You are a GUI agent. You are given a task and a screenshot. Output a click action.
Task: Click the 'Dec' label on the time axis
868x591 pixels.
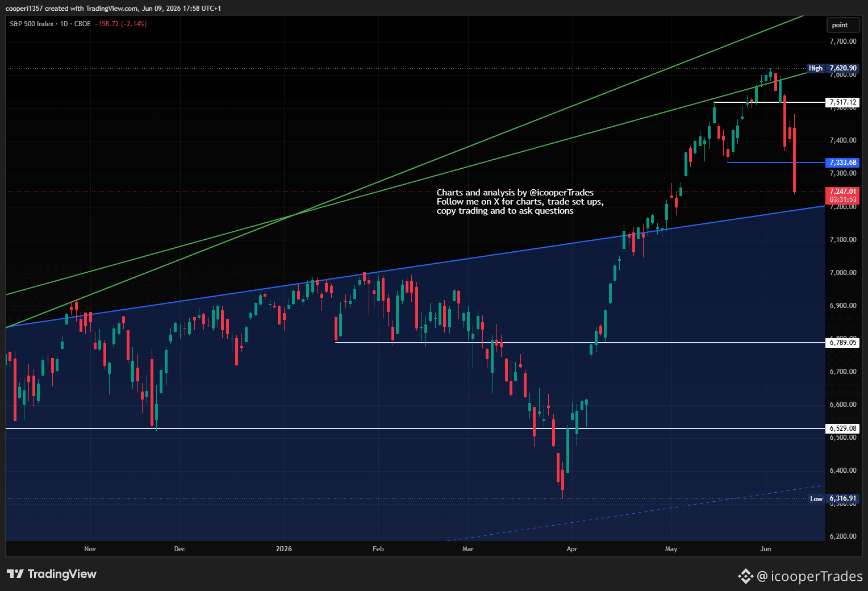pos(180,549)
